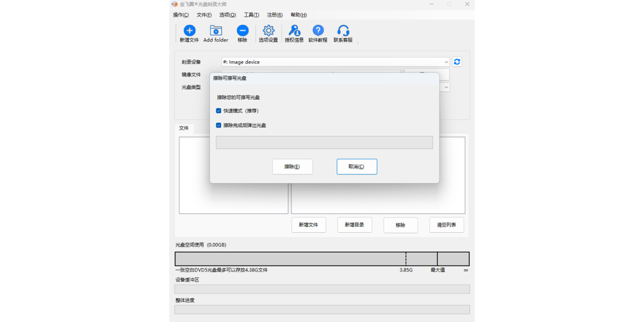Open 选项设置 gear icon
644x322 pixels.
[268, 31]
